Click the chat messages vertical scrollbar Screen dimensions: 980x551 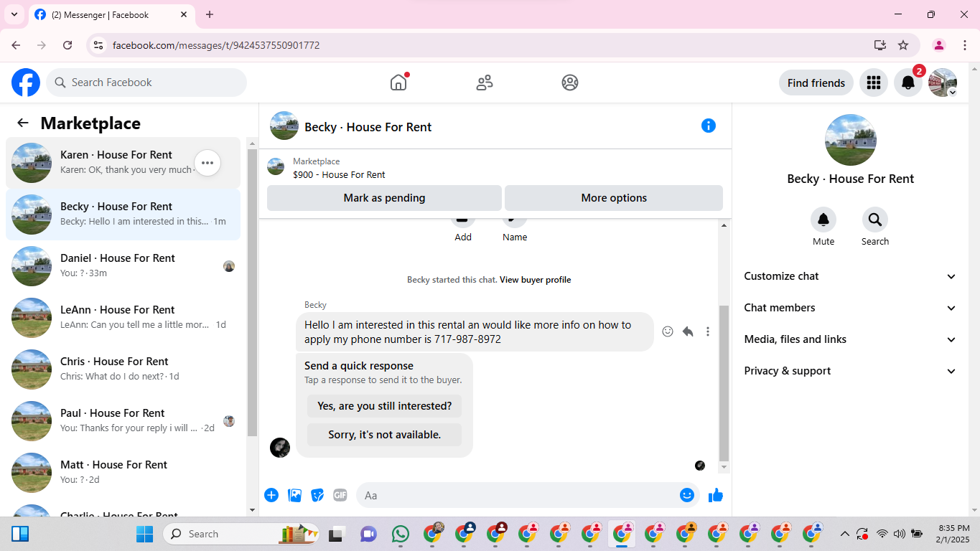(724, 383)
